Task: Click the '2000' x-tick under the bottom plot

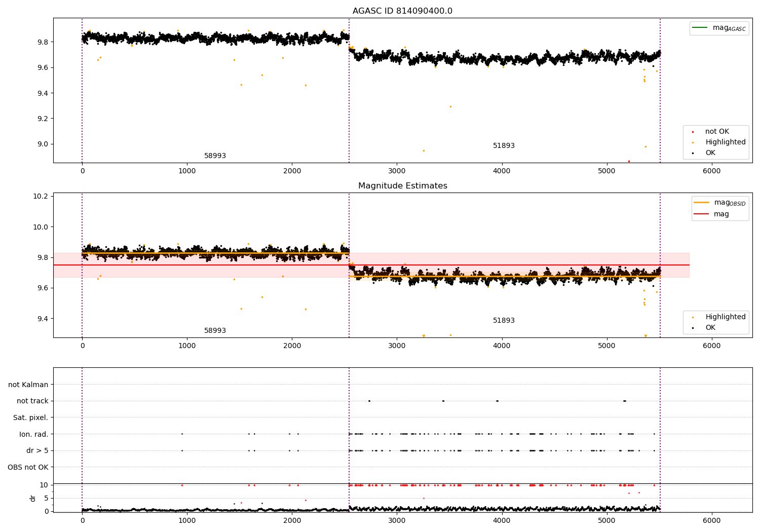Action: pyautogui.click(x=292, y=521)
